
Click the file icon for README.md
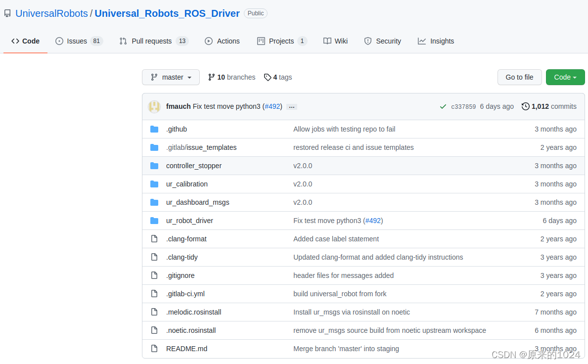point(154,349)
